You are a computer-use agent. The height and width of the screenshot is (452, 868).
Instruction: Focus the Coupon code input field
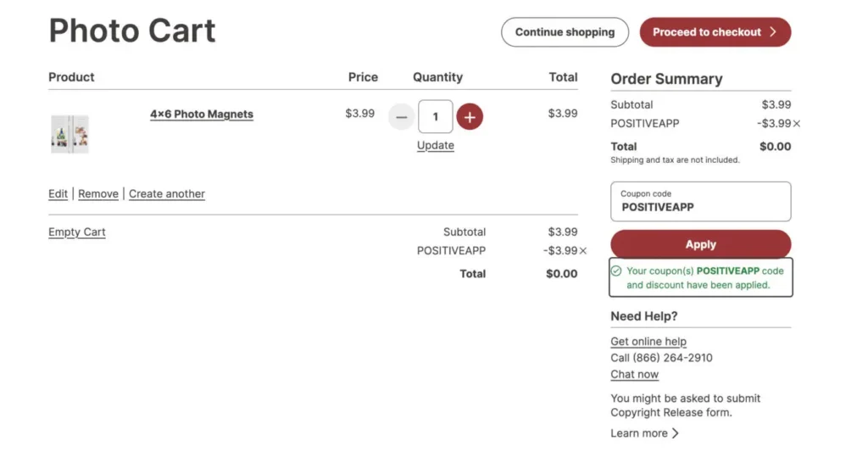(701, 202)
